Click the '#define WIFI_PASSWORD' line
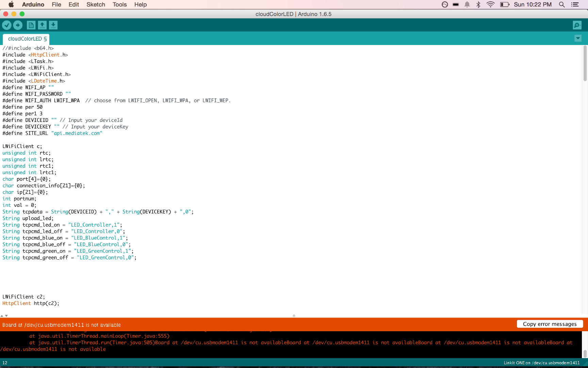 tap(37, 94)
